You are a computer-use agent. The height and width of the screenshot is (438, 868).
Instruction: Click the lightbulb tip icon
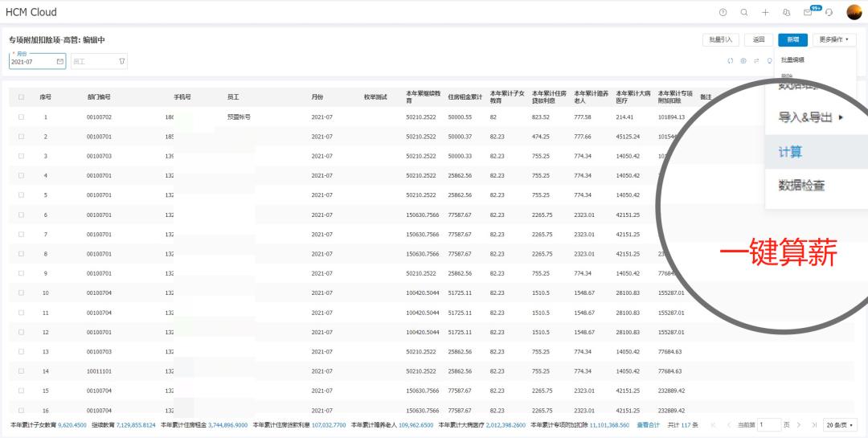[769, 61]
